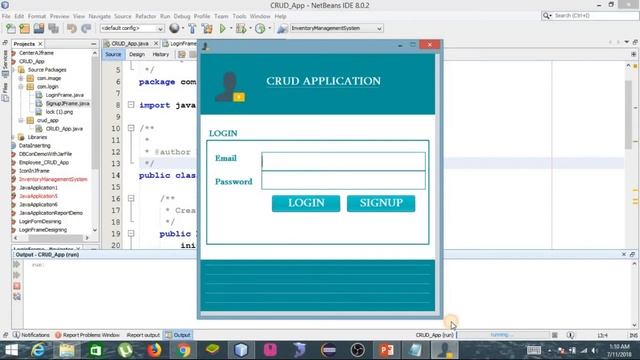Click the Password input field
This screenshot has height=360, width=640.
[343, 180]
